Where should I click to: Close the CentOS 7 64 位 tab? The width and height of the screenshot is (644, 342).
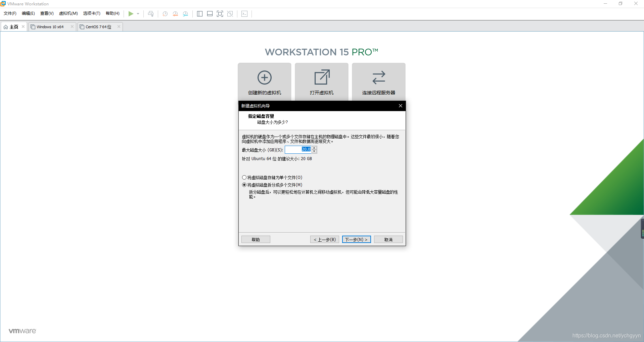pos(119,27)
